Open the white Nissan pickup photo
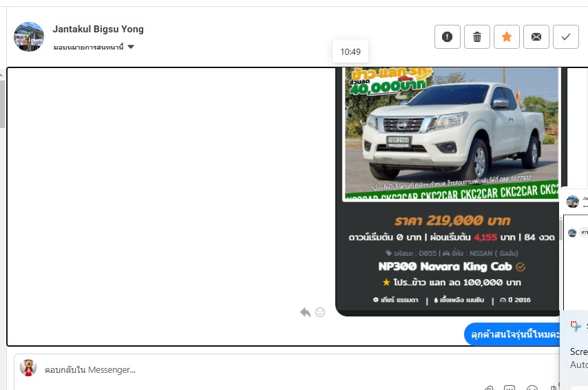The image size is (588, 390). pos(451,133)
